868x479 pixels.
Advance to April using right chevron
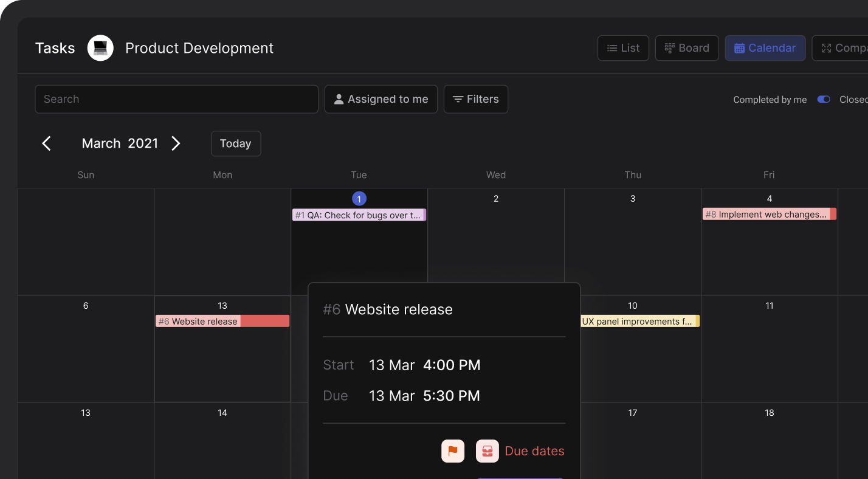[176, 143]
